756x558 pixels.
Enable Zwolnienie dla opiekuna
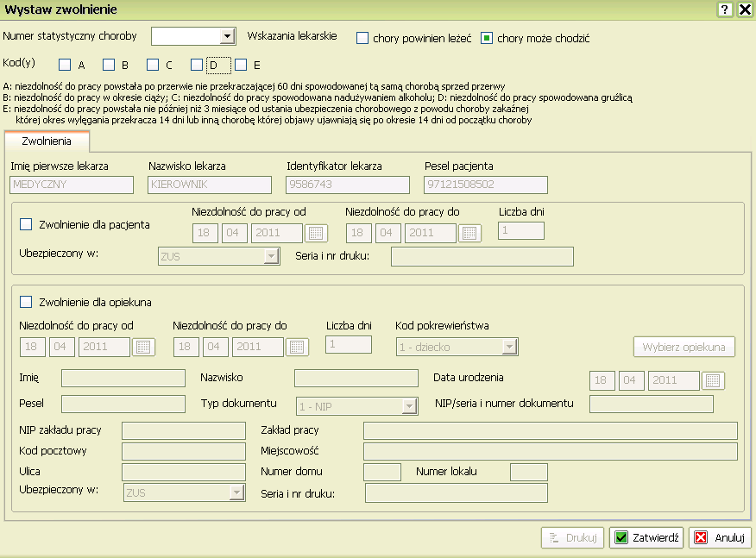26,302
